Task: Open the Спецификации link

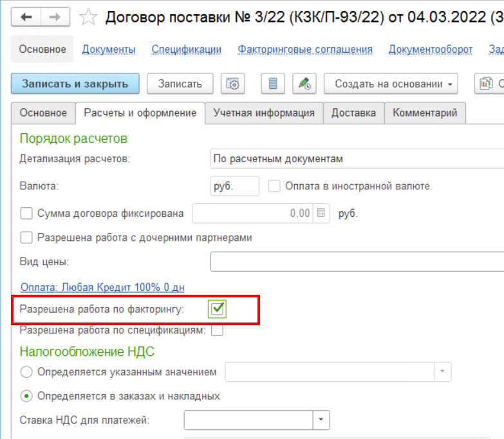Action: coord(187,49)
